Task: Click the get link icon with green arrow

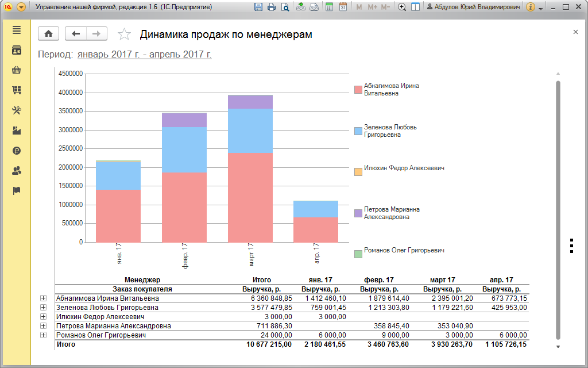Action: point(301,7)
